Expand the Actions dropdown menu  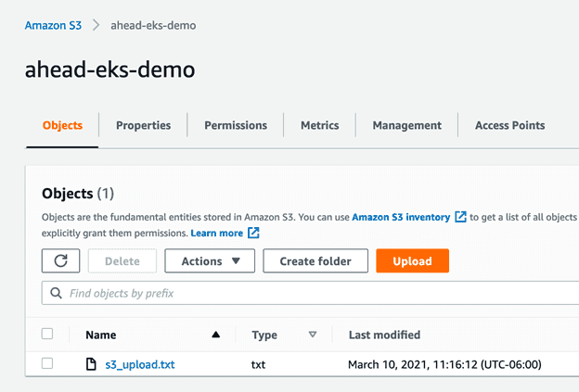point(210,260)
